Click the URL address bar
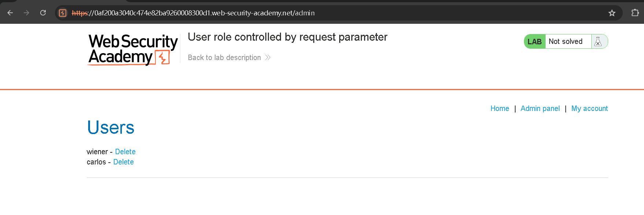 click(329, 13)
